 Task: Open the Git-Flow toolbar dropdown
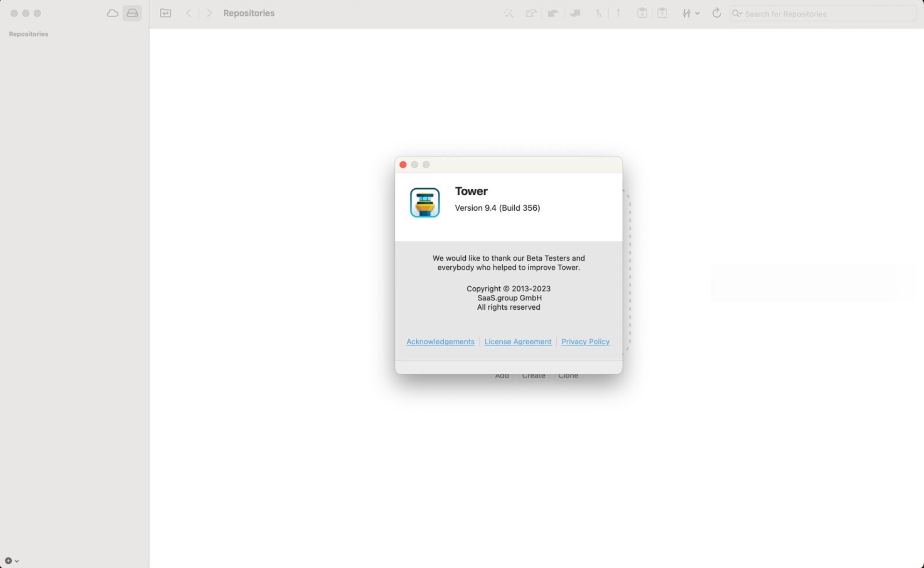click(x=691, y=14)
